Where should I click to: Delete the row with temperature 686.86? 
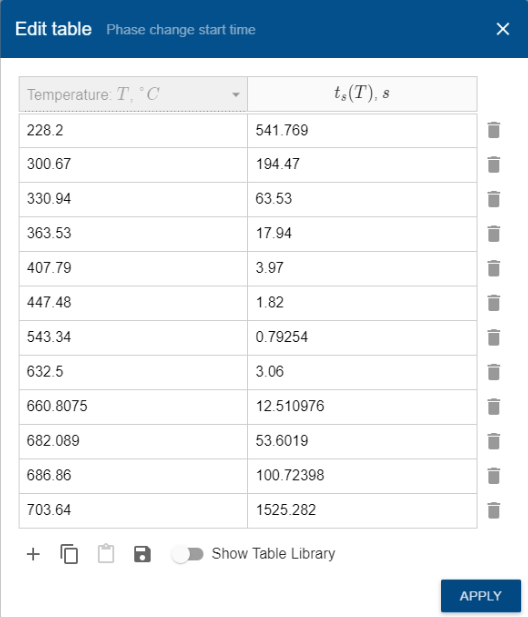point(494,476)
